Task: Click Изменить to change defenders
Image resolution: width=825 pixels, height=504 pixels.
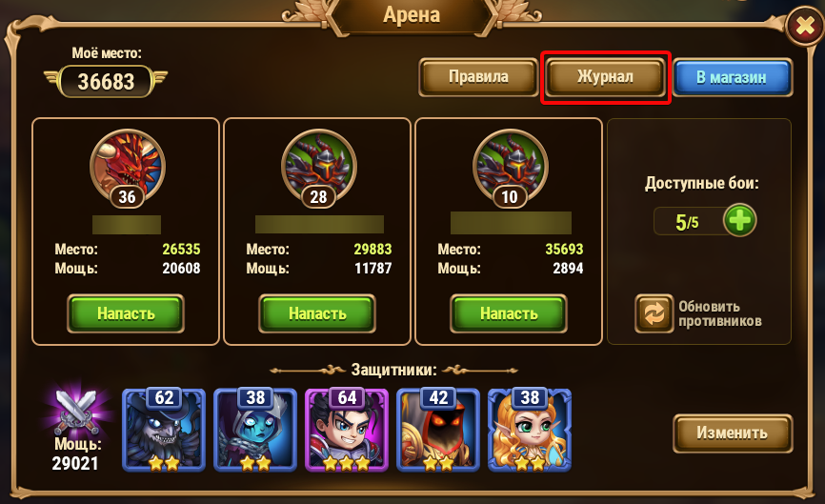Action: [733, 433]
